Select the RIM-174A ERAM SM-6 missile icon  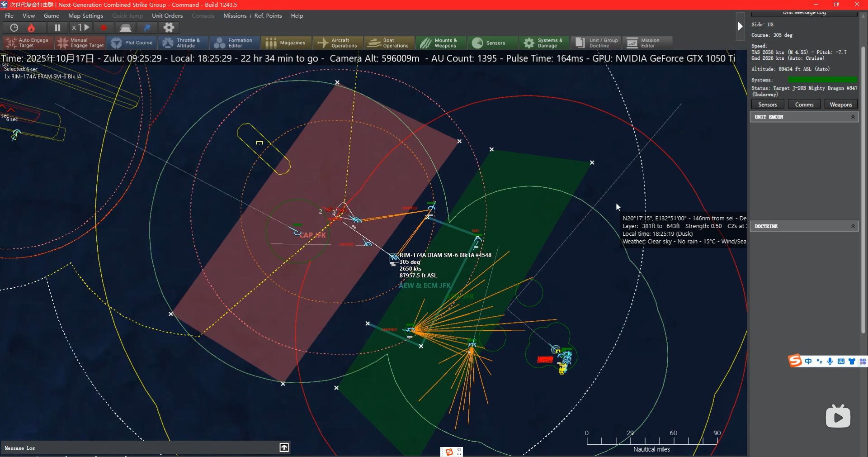(394, 258)
